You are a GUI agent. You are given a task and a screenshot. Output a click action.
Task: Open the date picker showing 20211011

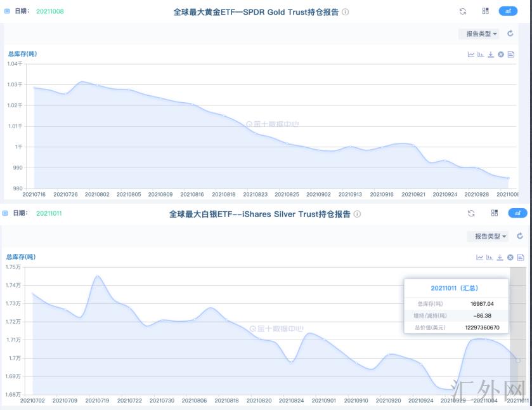point(49,213)
